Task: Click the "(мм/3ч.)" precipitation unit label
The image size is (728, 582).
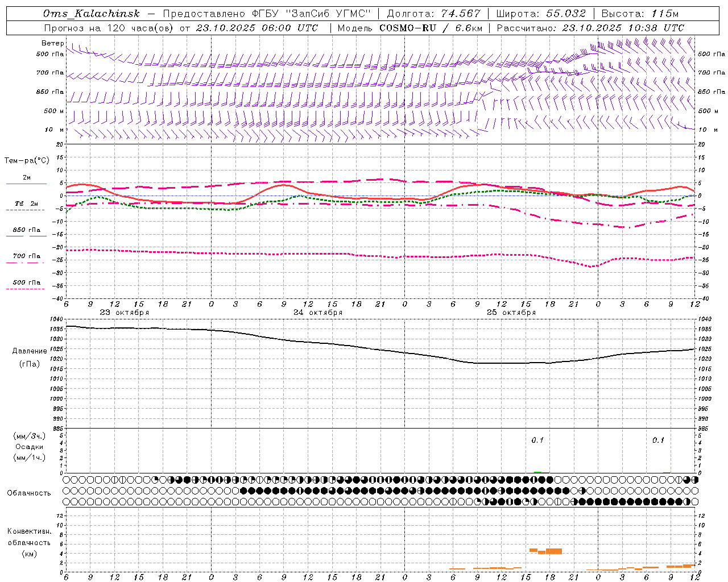Action: (29, 436)
